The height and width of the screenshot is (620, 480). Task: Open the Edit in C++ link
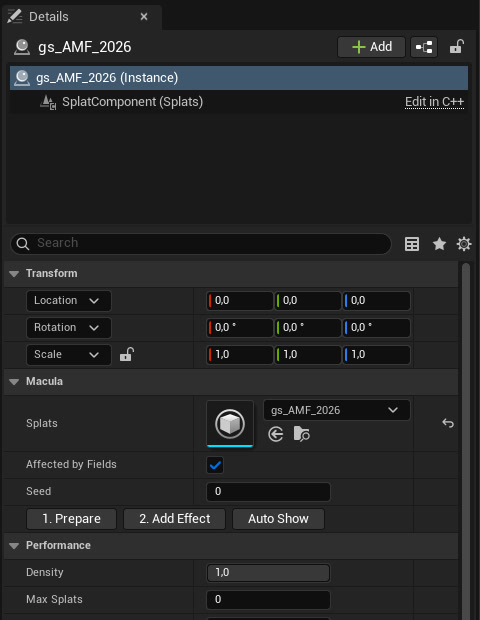coord(434,102)
